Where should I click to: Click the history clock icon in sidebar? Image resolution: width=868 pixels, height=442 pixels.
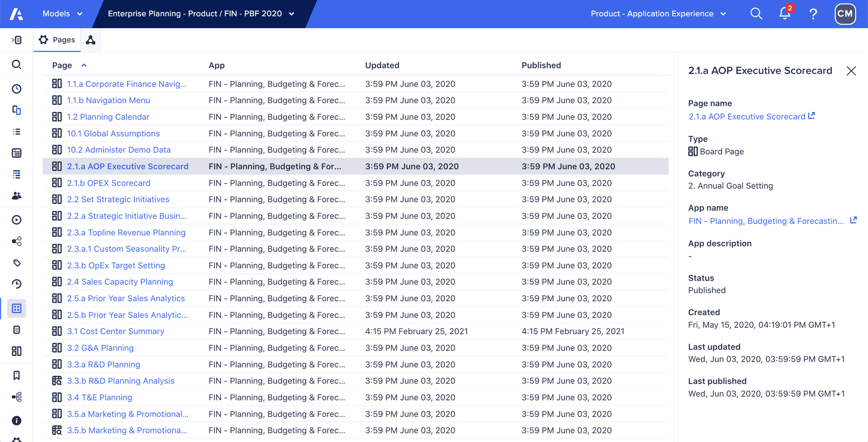click(x=17, y=284)
